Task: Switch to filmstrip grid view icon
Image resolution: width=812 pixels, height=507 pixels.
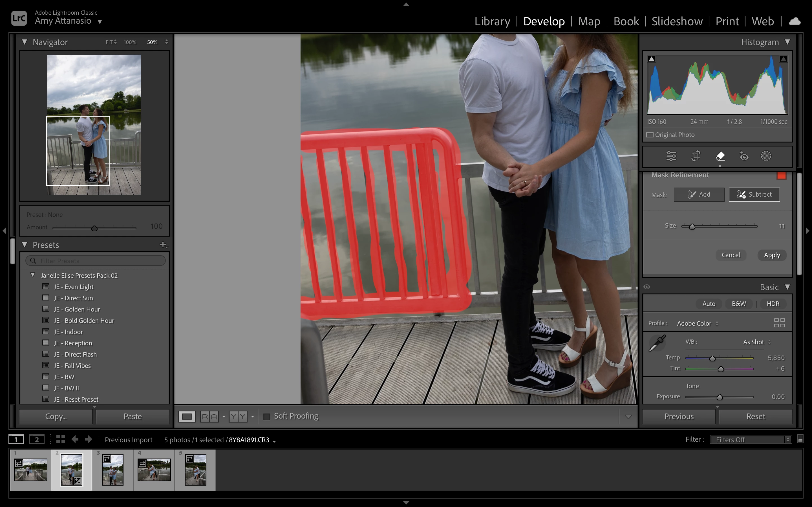Action: tap(60, 439)
